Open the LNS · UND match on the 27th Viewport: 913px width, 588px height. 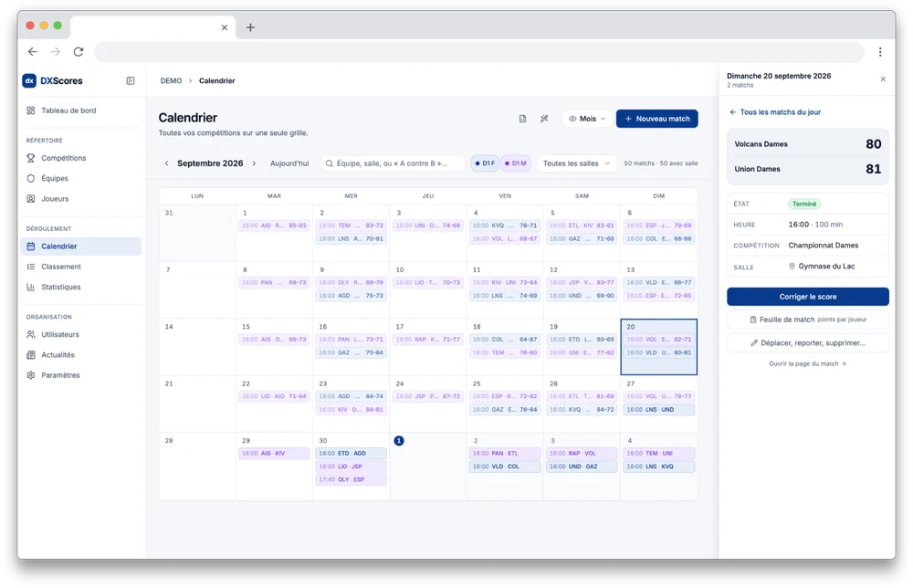658,410
